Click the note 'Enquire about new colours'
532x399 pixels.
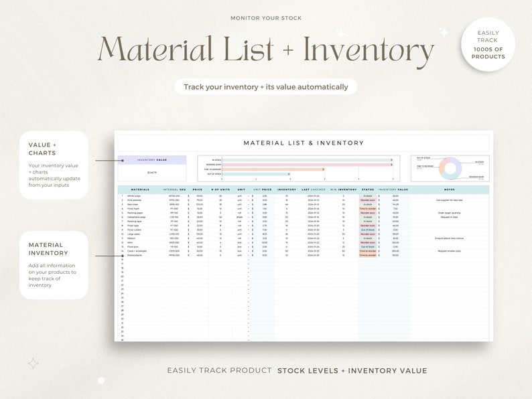[x=449, y=238]
